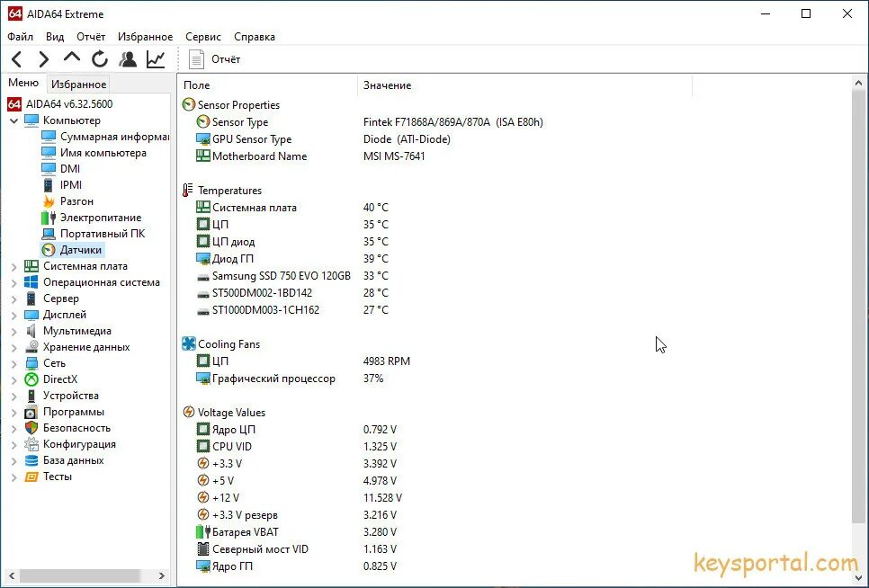The image size is (869, 588).
Task: Click the Motherboard Name row icon
Action: tap(202, 156)
